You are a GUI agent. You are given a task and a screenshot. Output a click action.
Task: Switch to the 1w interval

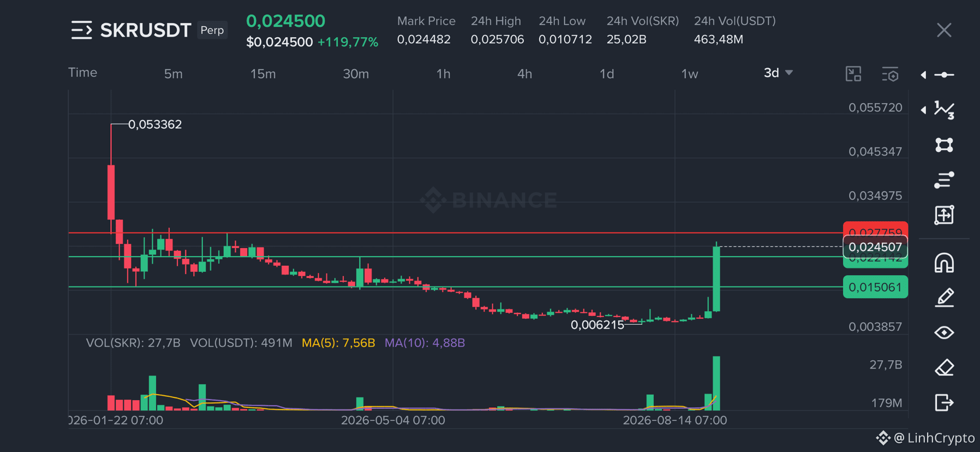(x=690, y=74)
